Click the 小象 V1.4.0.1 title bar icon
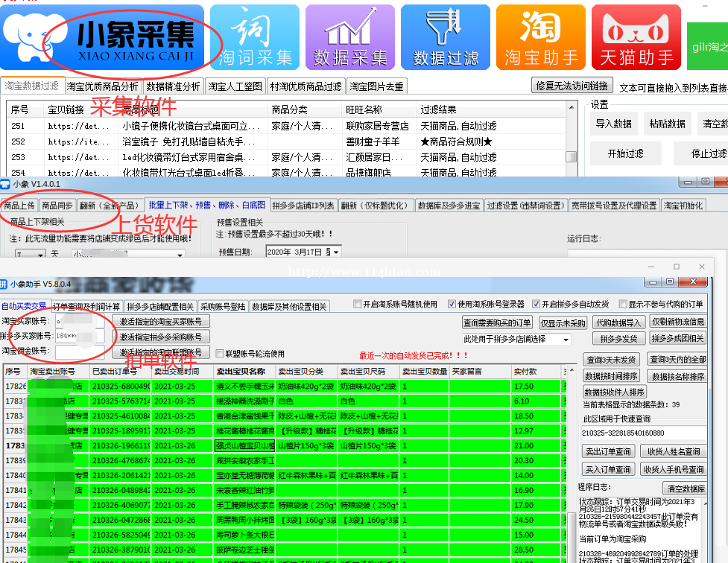Screen dimensions: 728x563 pyautogui.click(x=5, y=184)
